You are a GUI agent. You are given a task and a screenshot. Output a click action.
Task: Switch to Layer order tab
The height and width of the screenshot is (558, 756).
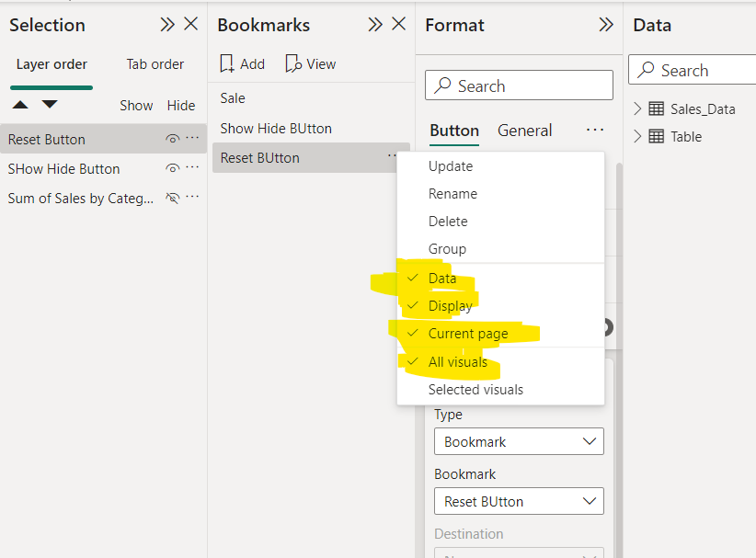52,64
